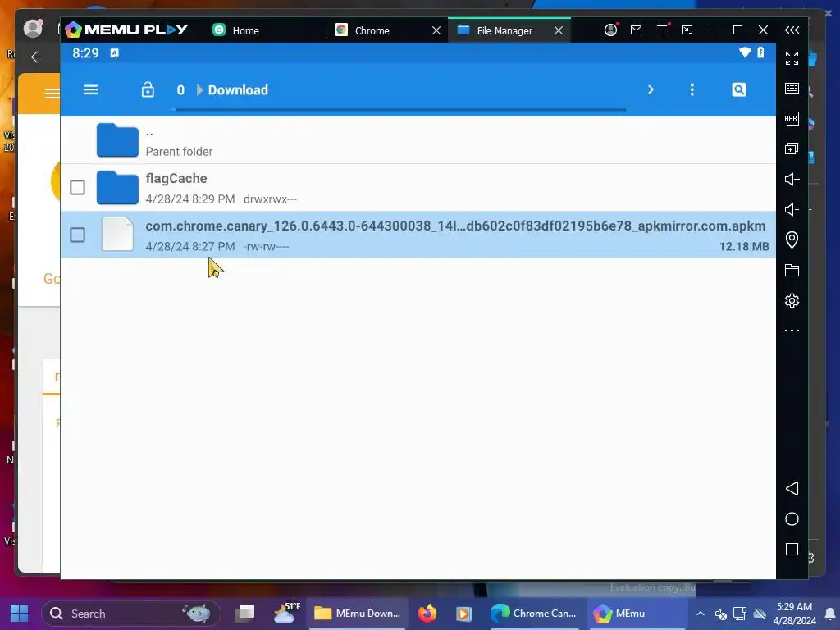Image resolution: width=840 pixels, height=630 pixels.
Task: Switch to Chrome Can... Edge taskbar item
Action: 534,614
